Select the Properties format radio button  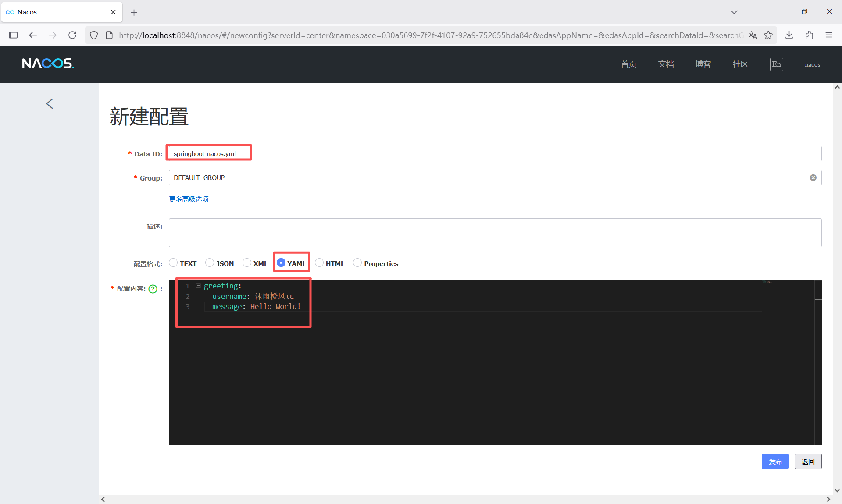[357, 263]
